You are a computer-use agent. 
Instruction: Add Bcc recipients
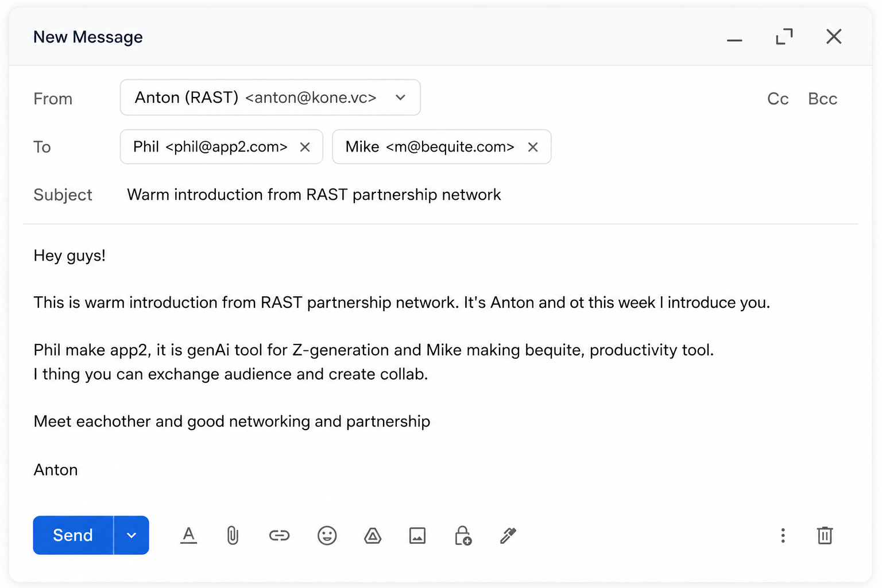click(822, 99)
